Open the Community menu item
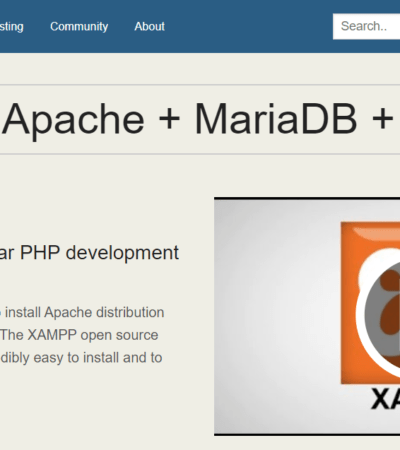 click(79, 26)
